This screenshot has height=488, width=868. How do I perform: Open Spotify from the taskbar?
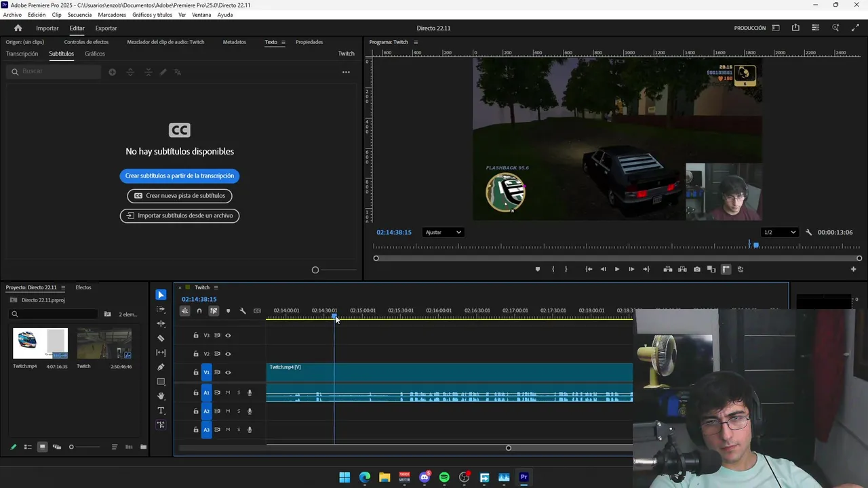tap(444, 477)
